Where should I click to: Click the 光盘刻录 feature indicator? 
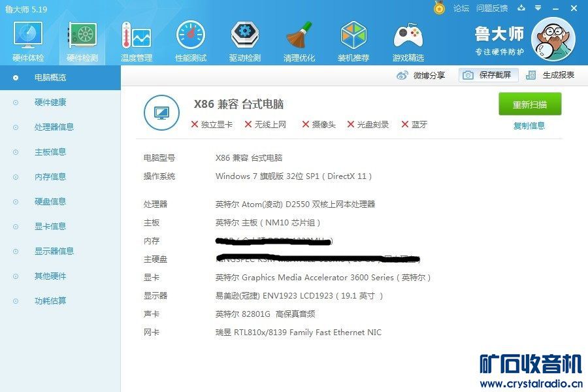click(368, 125)
